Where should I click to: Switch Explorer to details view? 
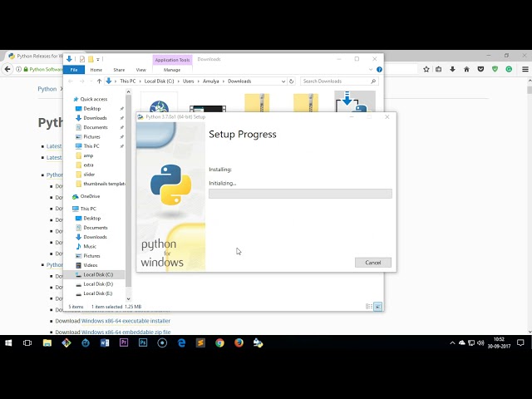click(369, 307)
